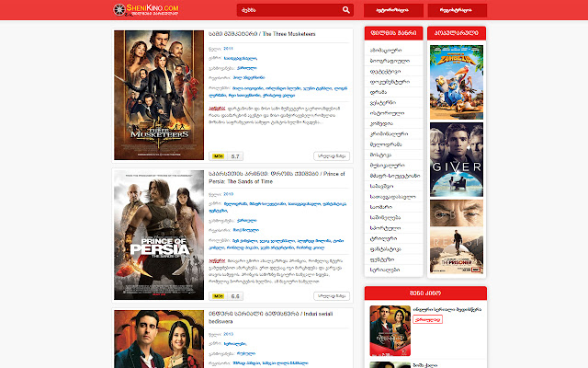Open Indian serial thumbnail in Sheni Kino panel

[x=390, y=331]
